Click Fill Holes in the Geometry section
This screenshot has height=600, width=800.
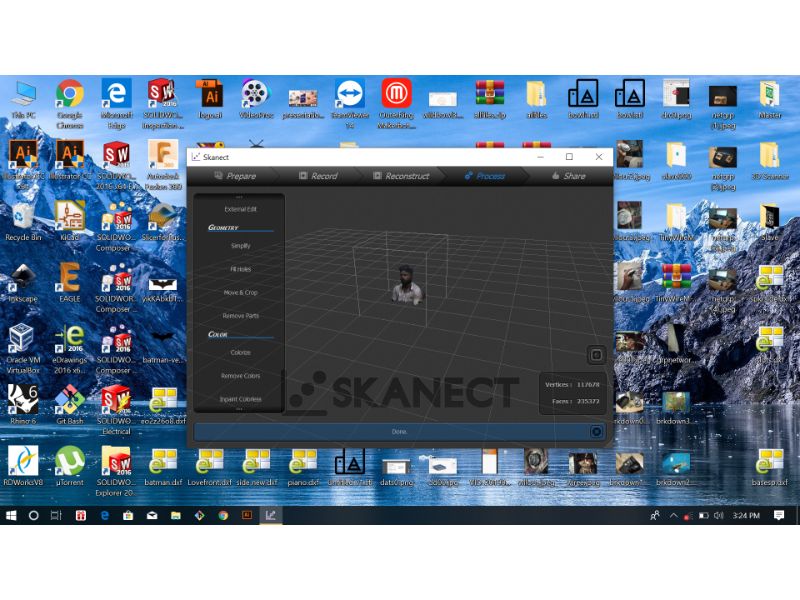(x=240, y=269)
